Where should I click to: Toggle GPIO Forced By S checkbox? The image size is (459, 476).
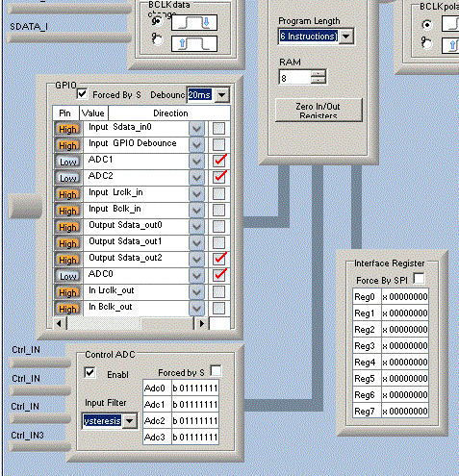[82, 94]
